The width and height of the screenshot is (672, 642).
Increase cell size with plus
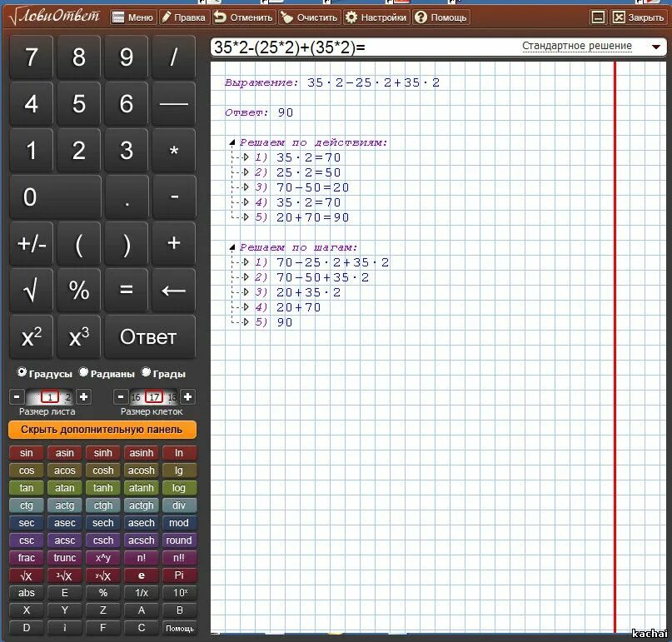187,397
